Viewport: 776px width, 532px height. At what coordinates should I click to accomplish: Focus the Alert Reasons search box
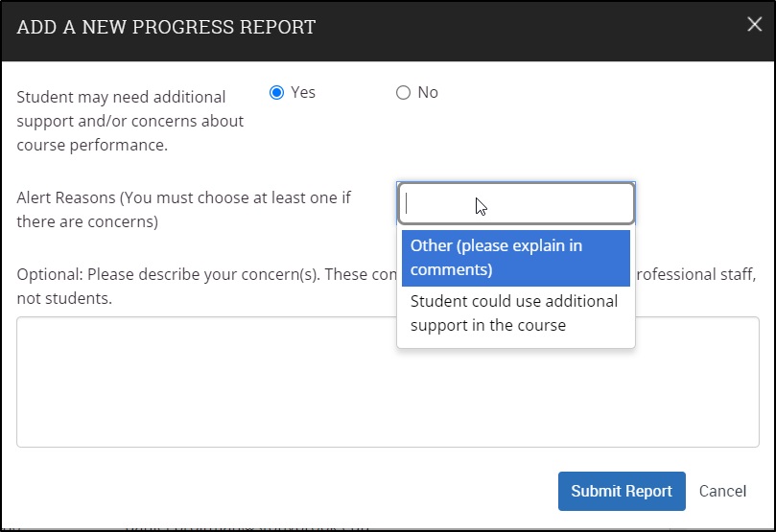point(515,203)
